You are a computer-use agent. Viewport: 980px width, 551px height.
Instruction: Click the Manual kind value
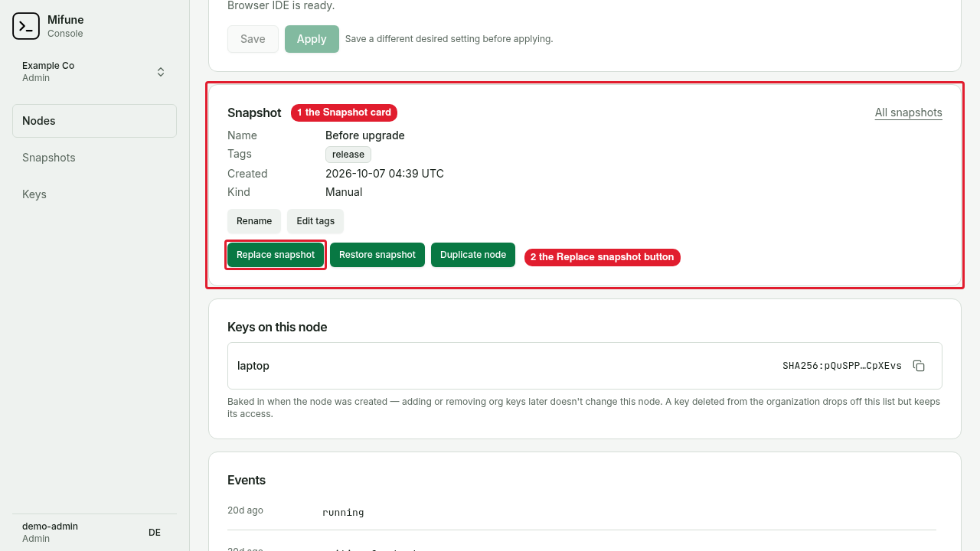pyautogui.click(x=344, y=192)
